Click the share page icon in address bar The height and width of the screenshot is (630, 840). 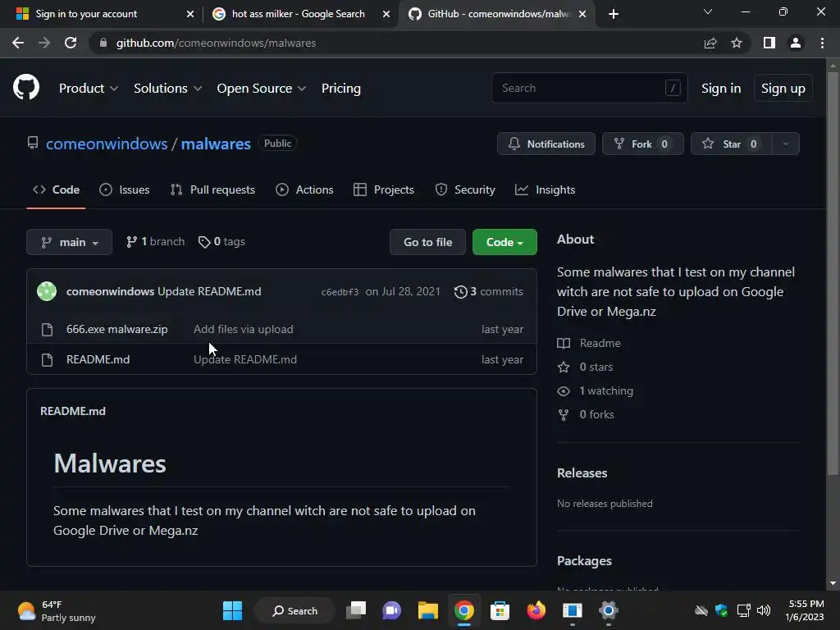point(710,43)
